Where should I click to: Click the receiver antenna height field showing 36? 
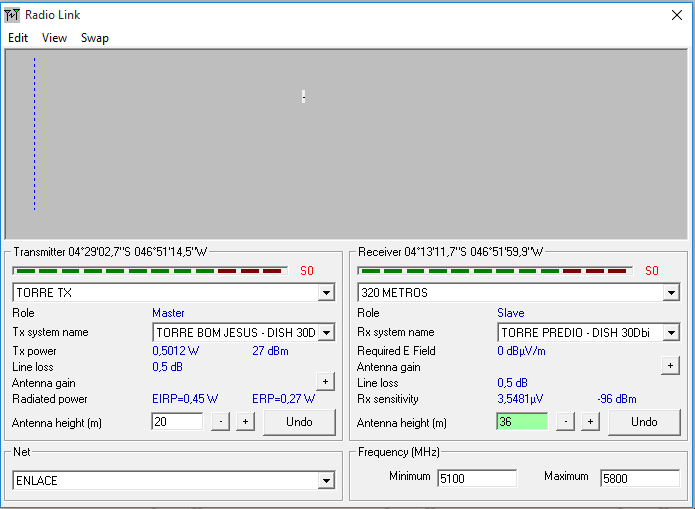[522, 422]
